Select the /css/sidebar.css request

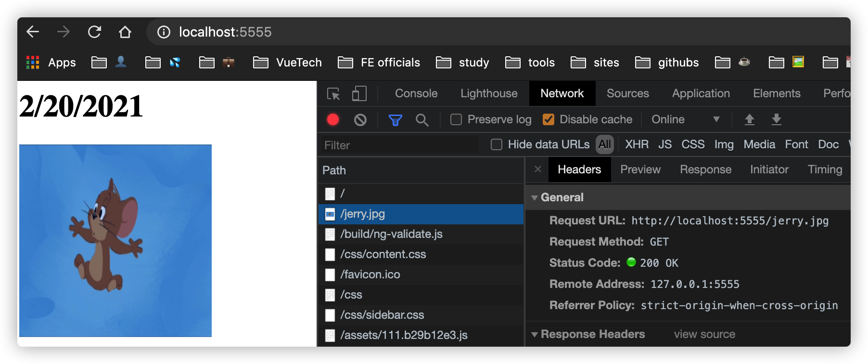coord(421,315)
